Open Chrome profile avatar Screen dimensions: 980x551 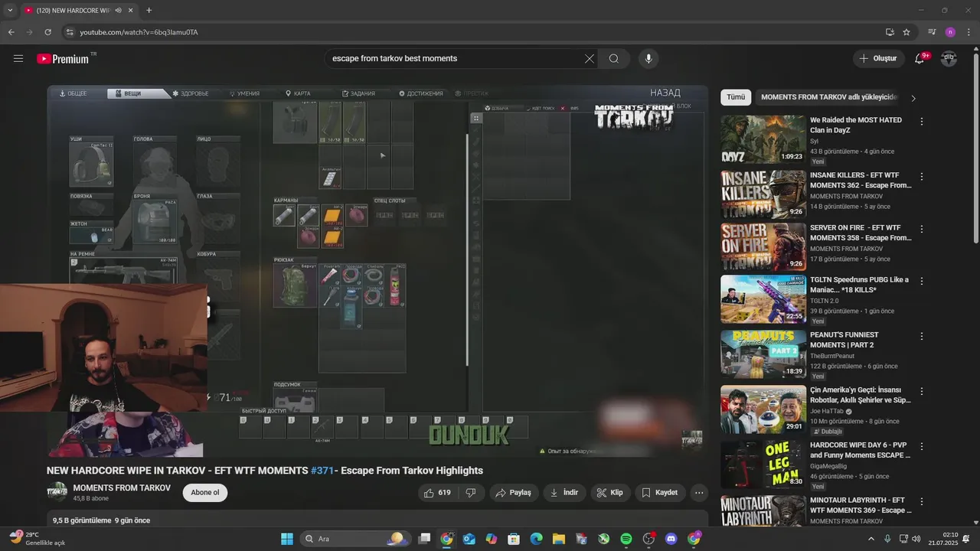click(950, 32)
